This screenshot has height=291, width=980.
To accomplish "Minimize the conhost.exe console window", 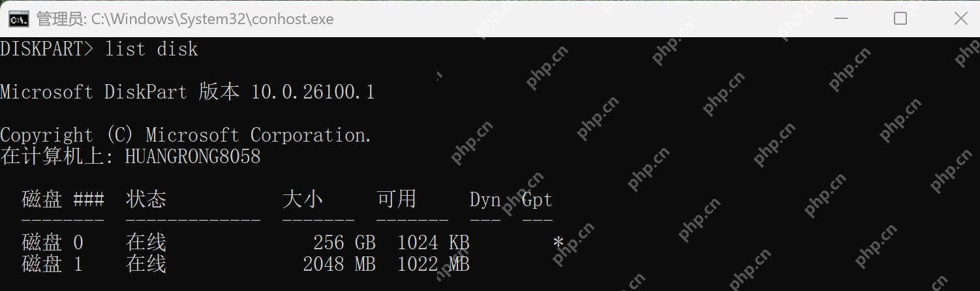I will (x=841, y=18).
